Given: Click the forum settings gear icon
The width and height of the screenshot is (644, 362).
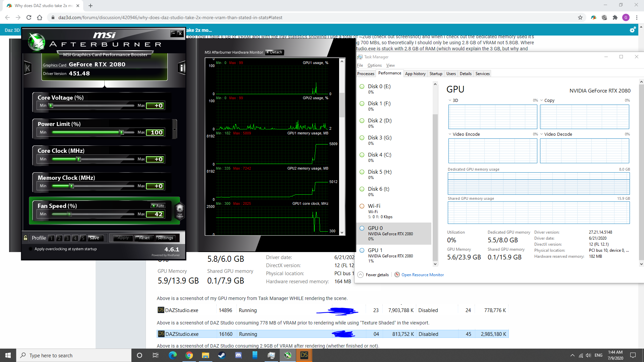Looking at the screenshot, I should coord(632,30).
